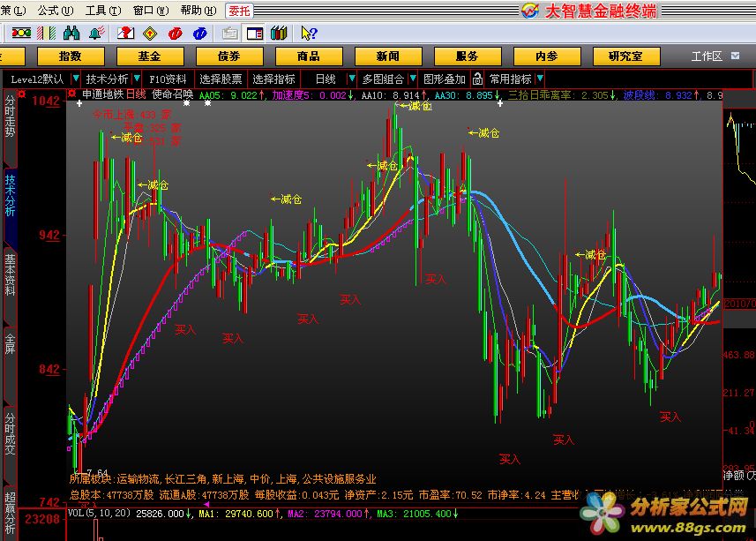Click the 选择股票 toolbar item
The width and height of the screenshot is (756, 541).
[x=221, y=79]
